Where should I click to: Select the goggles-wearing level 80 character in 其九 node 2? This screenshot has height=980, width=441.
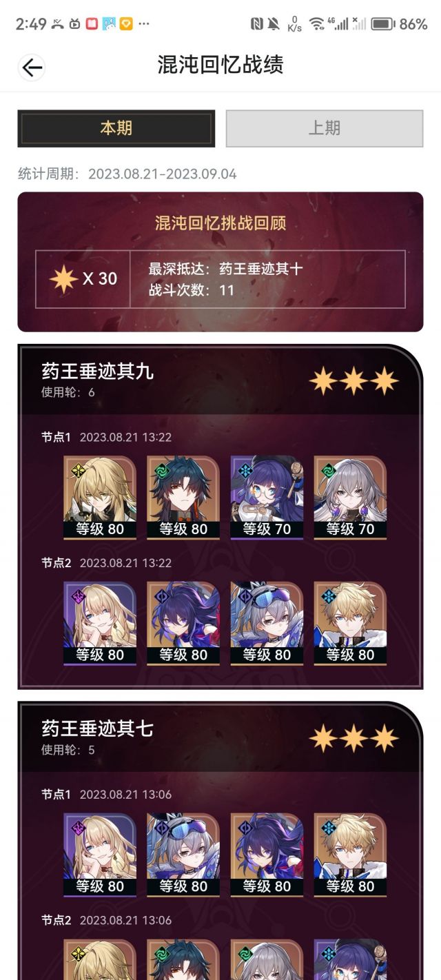coord(267,623)
